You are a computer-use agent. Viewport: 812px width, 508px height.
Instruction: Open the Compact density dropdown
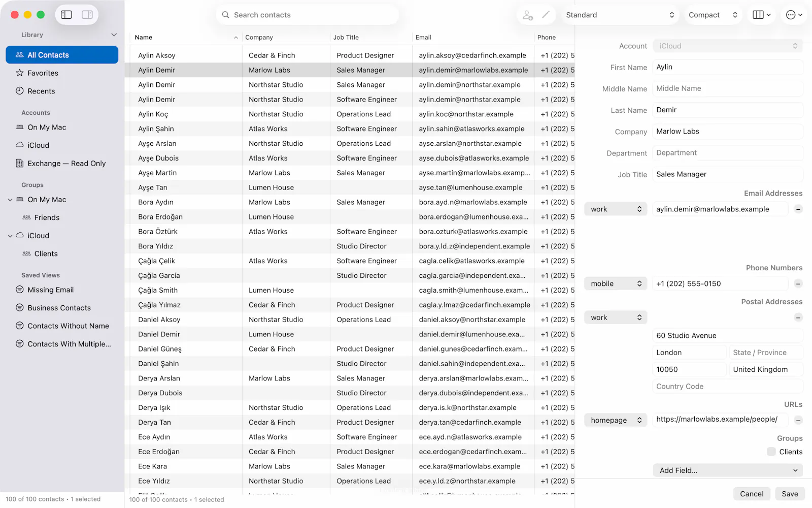click(713, 15)
